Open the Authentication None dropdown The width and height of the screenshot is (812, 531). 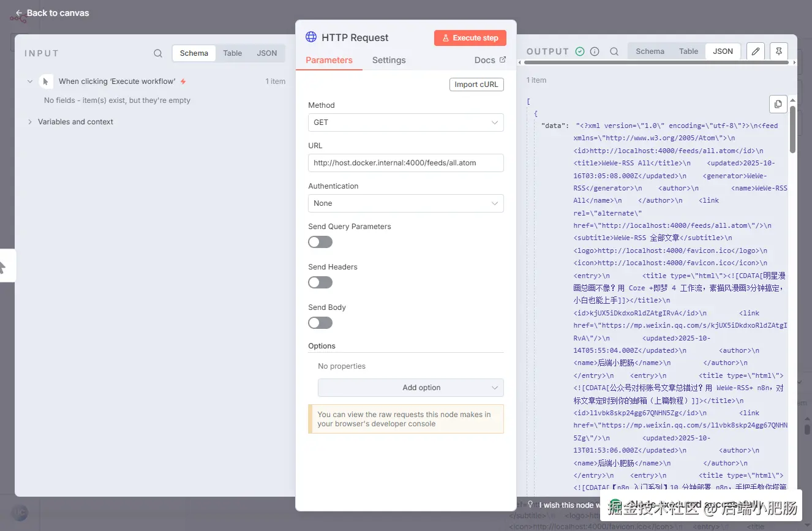pos(405,203)
